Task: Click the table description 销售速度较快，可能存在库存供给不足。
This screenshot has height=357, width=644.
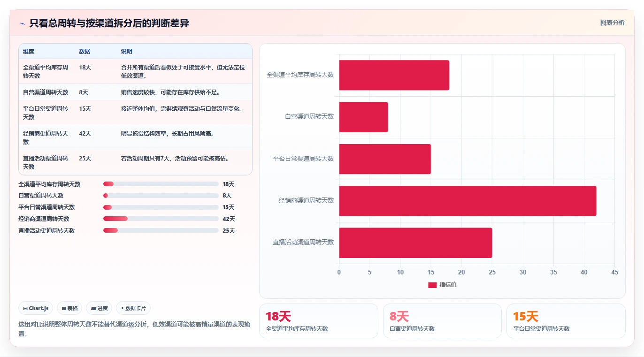Action: point(170,92)
